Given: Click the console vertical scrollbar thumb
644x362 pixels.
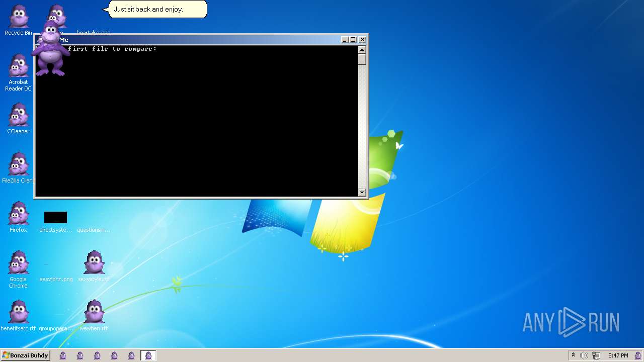Looking at the screenshot, I should [x=362, y=59].
